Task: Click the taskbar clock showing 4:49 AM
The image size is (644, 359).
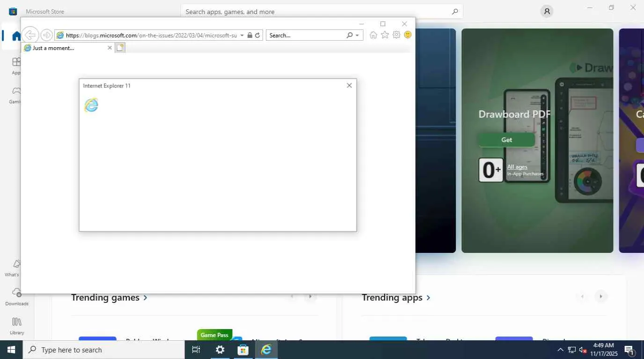Action: point(604,350)
